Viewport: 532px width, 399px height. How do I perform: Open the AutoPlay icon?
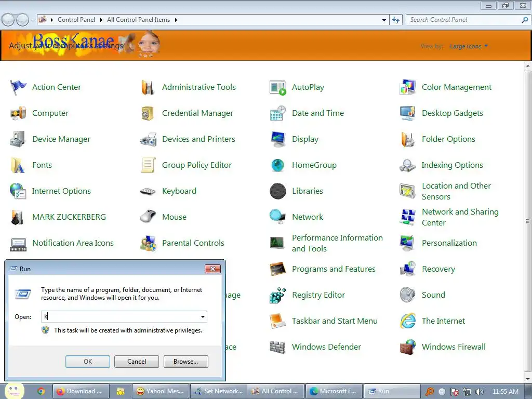click(x=277, y=87)
